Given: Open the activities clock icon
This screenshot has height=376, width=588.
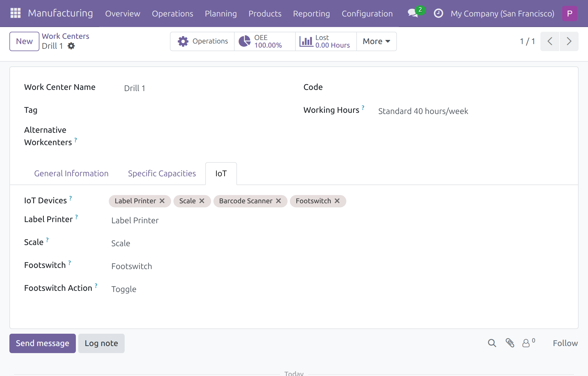Looking at the screenshot, I should click(438, 13).
